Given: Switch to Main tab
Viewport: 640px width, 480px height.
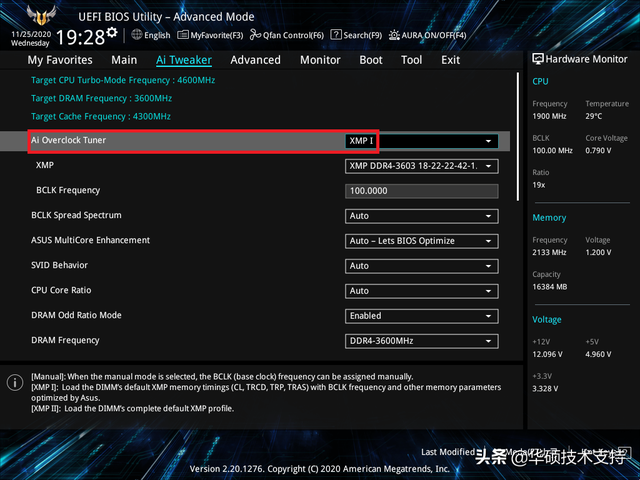Looking at the screenshot, I should 124,60.
